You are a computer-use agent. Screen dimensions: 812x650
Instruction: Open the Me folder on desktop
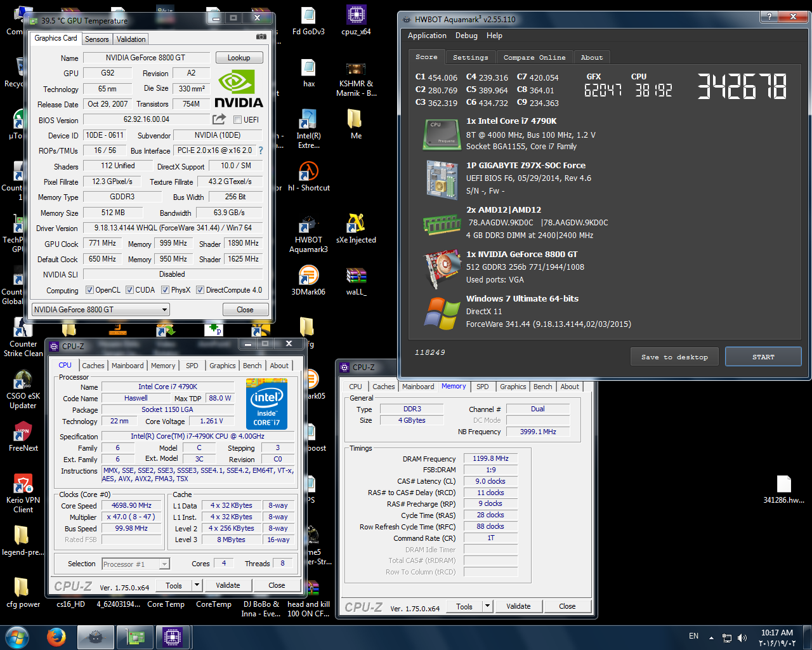[x=356, y=124]
